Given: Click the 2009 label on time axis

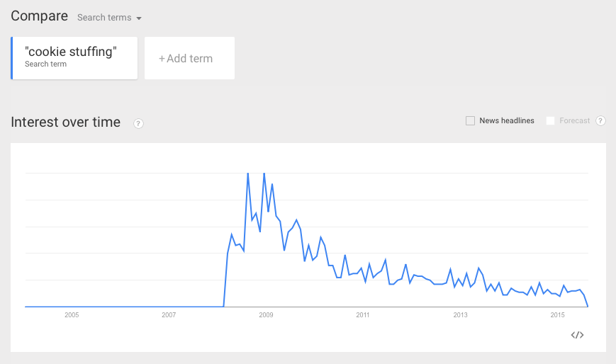Looking at the screenshot, I should pyautogui.click(x=266, y=315).
